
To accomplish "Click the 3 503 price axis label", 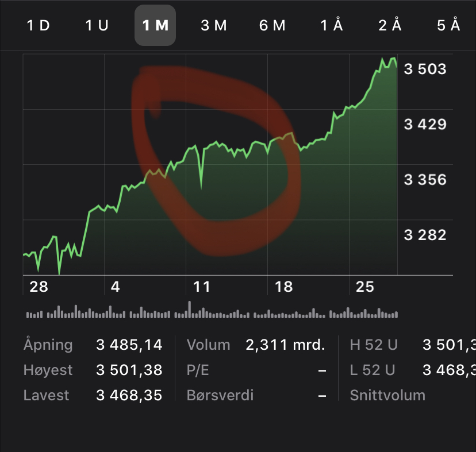I will (x=425, y=69).
